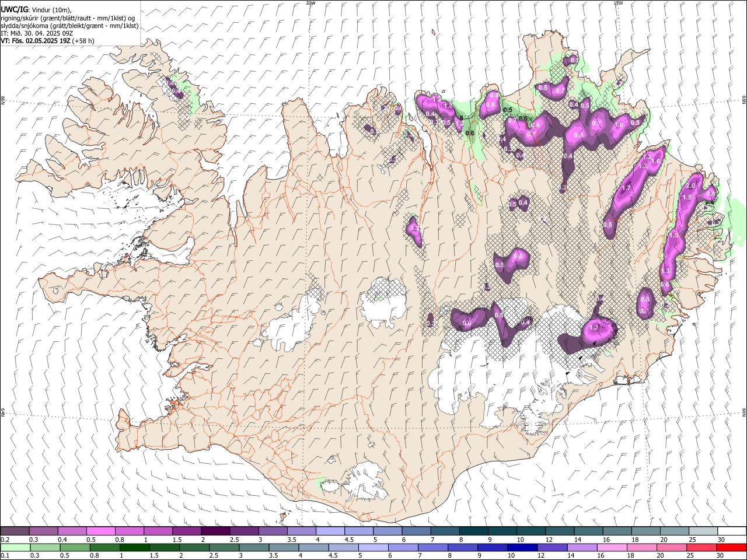Click the '1.6' precipitation value in the northeast
The image size is (747, 560).
pyautogui.click(x=655, y=162)
